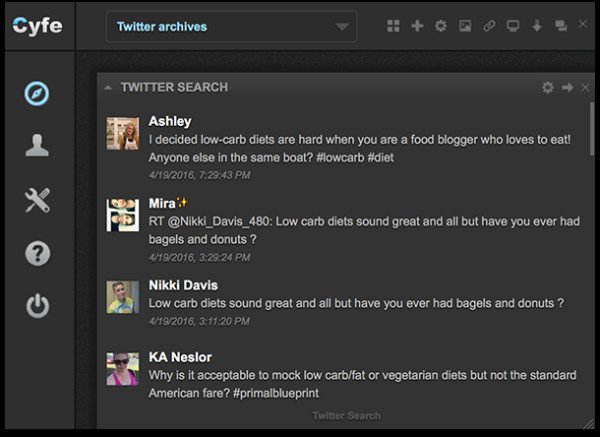Click Nikki Davis's bagels and donuts tweet
The width and height of the screenshot is (600, 437).
tap(356, 303)
